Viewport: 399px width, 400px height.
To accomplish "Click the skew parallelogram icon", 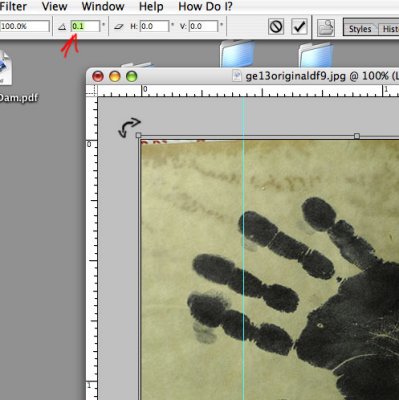I will [x=119, y=27].
